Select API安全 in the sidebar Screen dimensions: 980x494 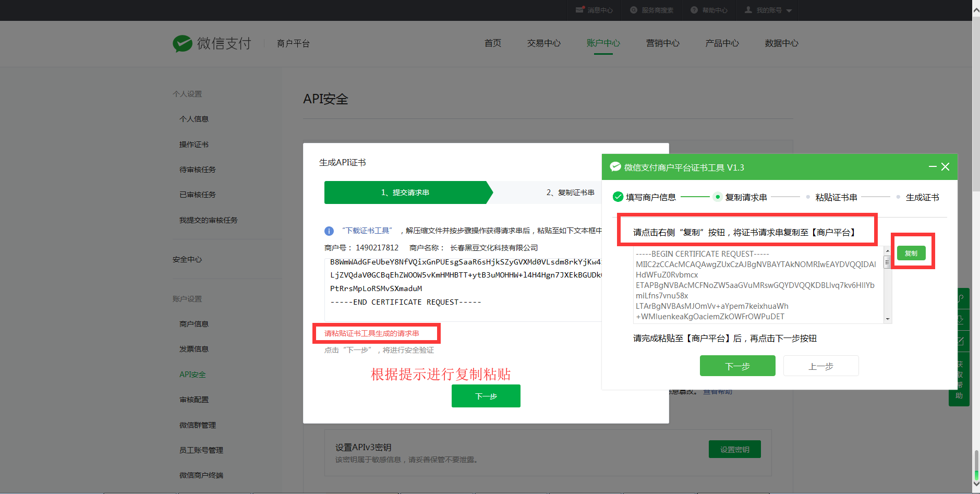tap(192, 375)
